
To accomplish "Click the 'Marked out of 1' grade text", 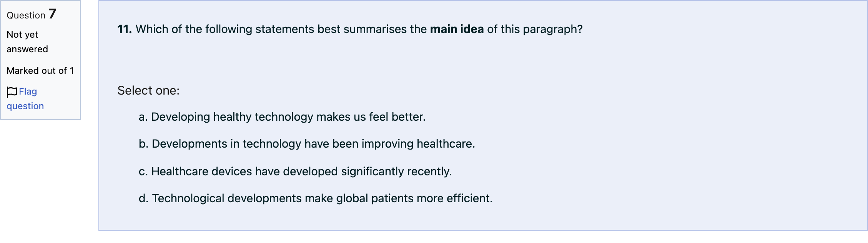I will (40, 71).
